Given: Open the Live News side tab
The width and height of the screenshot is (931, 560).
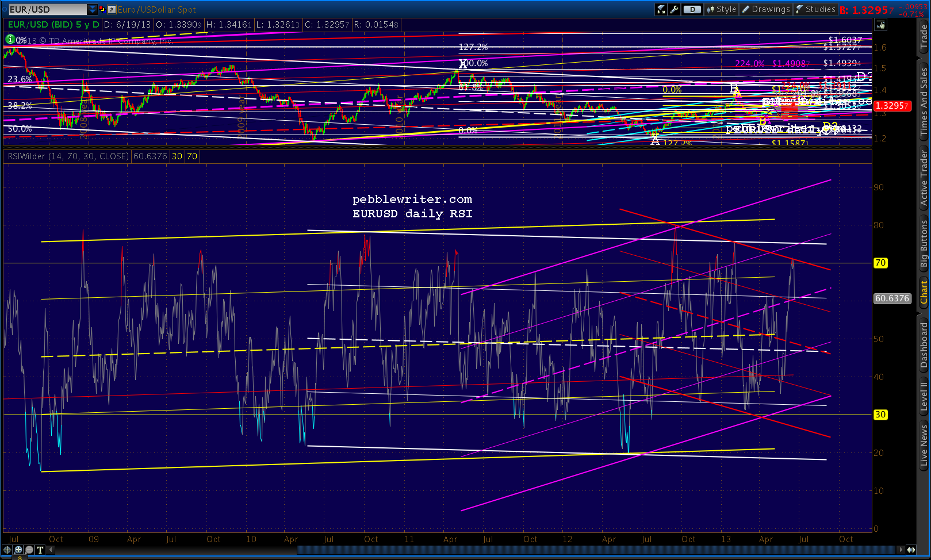Looking at the screenshot, I should click(x=924, y=444).
